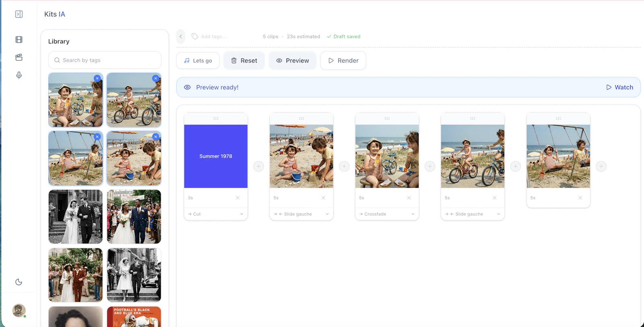Remove the sandcastle clip from timeline
This screenshot has width=644, height=327.
323,198
